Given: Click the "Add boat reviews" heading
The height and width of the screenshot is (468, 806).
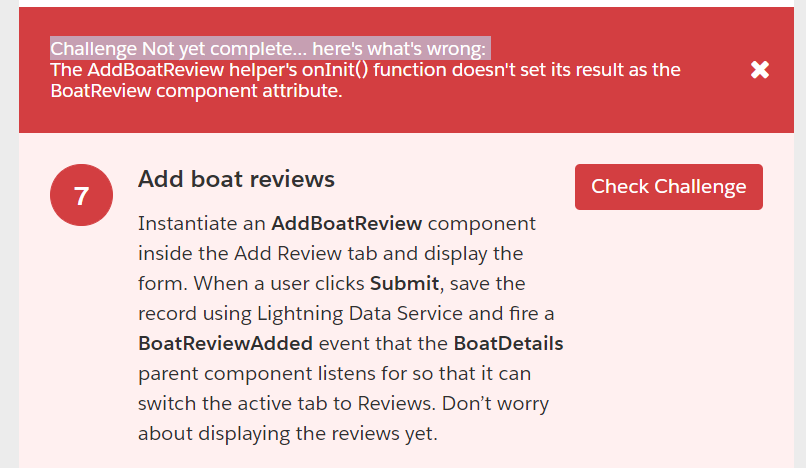Looking at the screenshot, I should 236,180.
